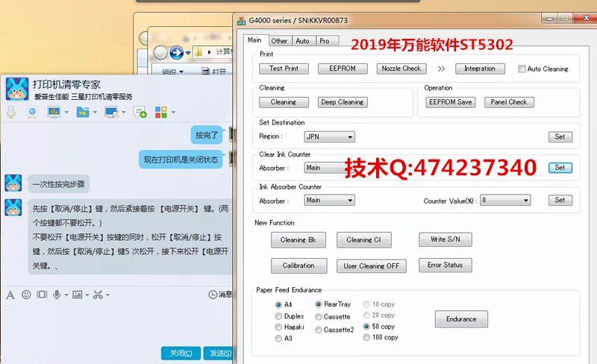Expand the dropdown arrow beside screen presentation icon
This screenshot has height=364, width=597.
[x=66, y=113]
